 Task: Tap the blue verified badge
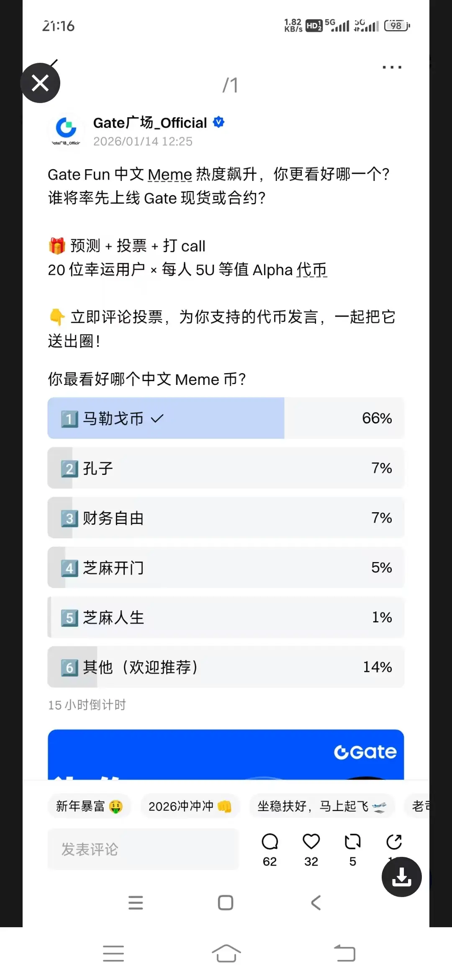(x=218, y=122)
